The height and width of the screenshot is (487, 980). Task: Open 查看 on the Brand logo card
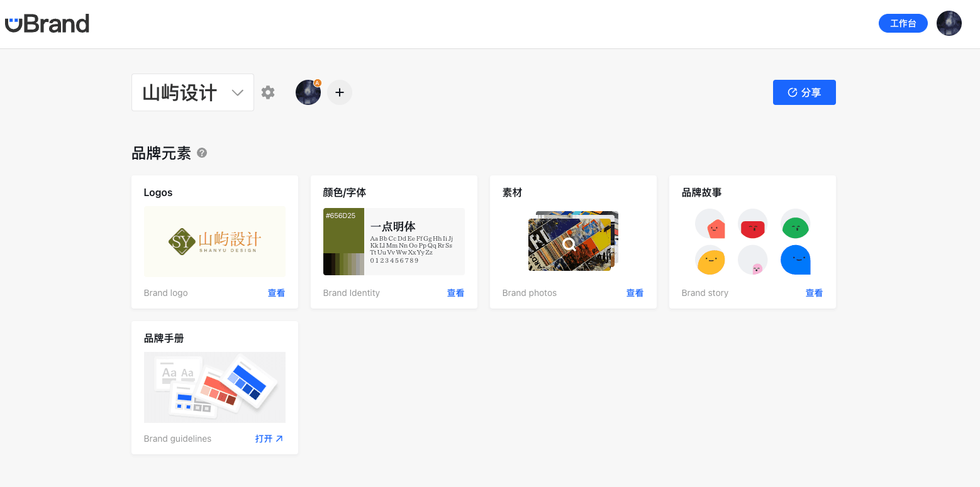pos(276,292)
